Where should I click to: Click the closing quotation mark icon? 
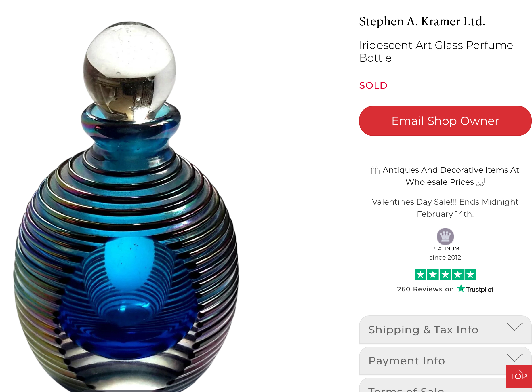pyautogui.click(x=480, y=182)
